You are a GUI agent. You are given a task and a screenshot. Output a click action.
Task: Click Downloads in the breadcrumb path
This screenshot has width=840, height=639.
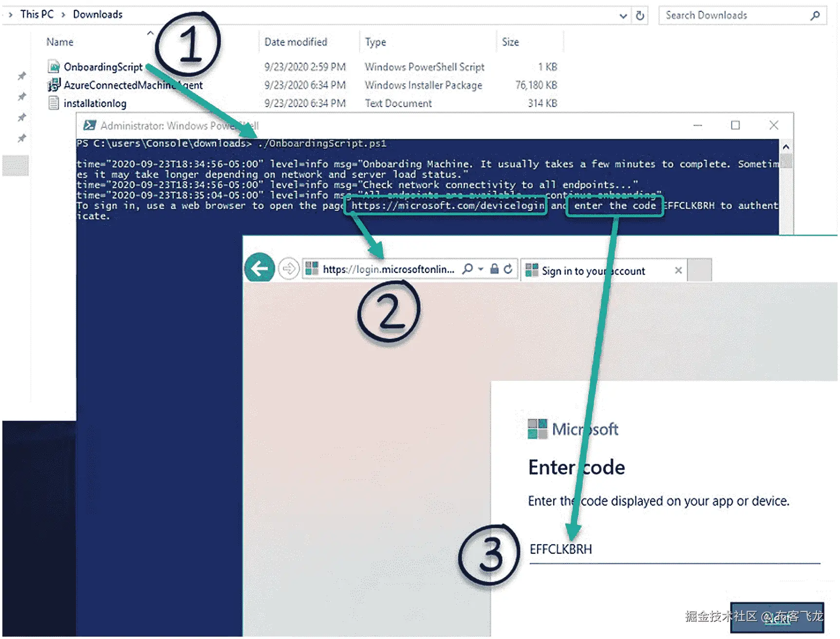[x=98, y=15]
